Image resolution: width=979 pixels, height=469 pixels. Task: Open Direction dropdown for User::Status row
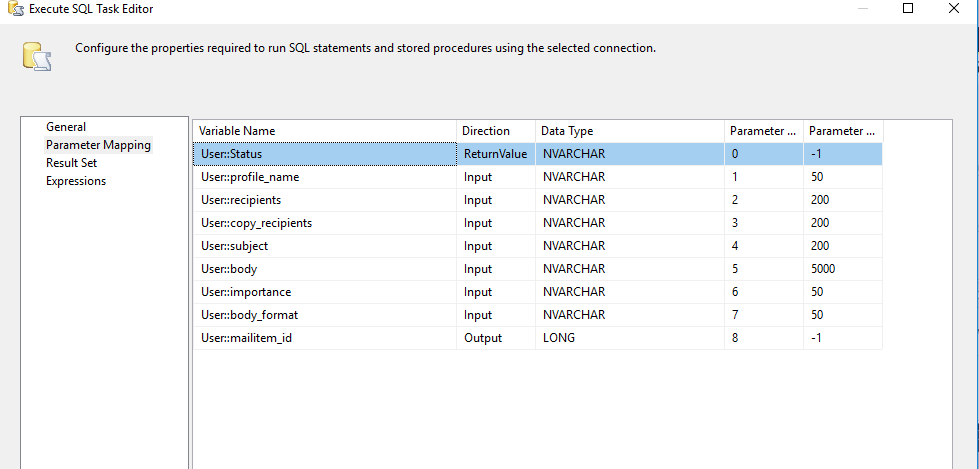(x=495, y=154)
